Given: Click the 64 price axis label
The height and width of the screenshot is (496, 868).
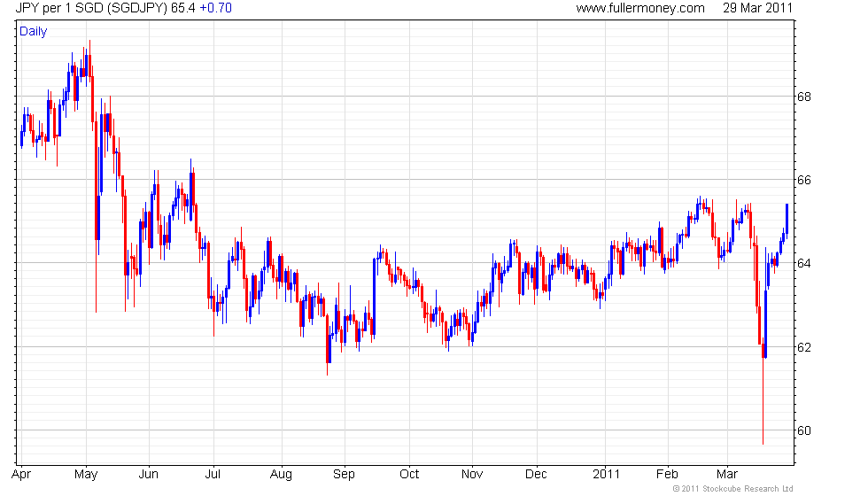Looking at the screenshot, I should click(804, 263).
